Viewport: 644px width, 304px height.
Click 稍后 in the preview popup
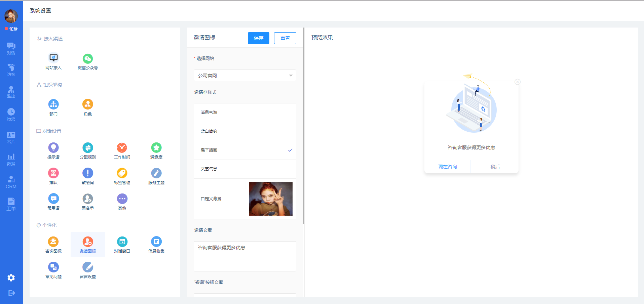[495, 167]
